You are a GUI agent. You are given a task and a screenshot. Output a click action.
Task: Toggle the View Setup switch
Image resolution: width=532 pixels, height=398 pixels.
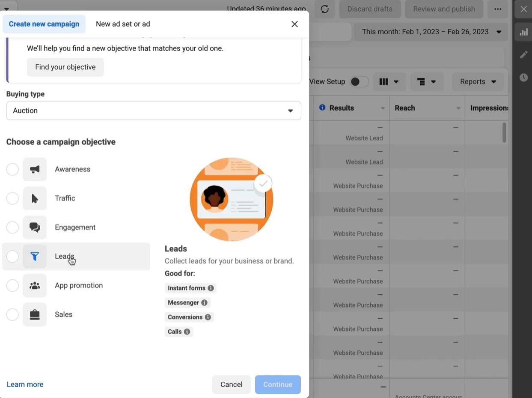pyautogui.click(x=359, y=82)
